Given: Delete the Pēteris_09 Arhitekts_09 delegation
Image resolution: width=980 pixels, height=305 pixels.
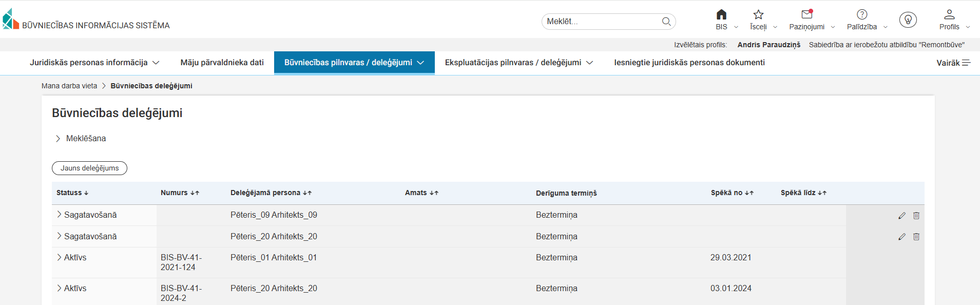Looking at the screenshot, I should 916,216.
